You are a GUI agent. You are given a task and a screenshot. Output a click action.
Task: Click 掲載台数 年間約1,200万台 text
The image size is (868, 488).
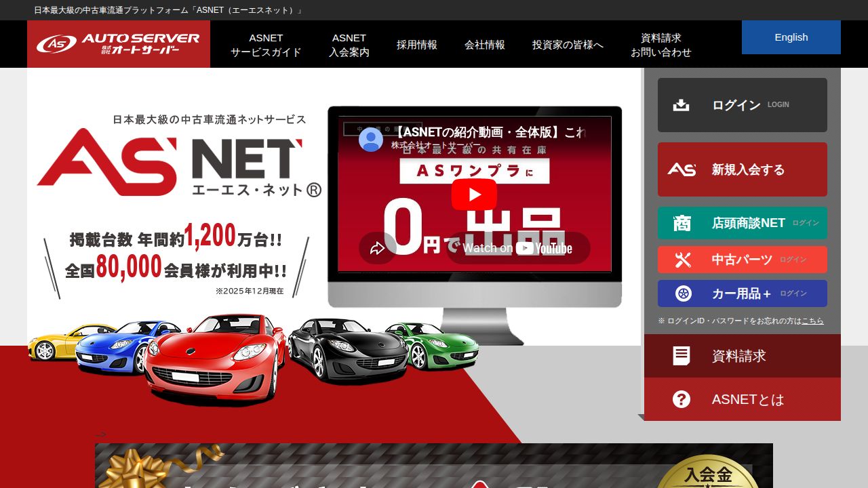tap(176, 237)
